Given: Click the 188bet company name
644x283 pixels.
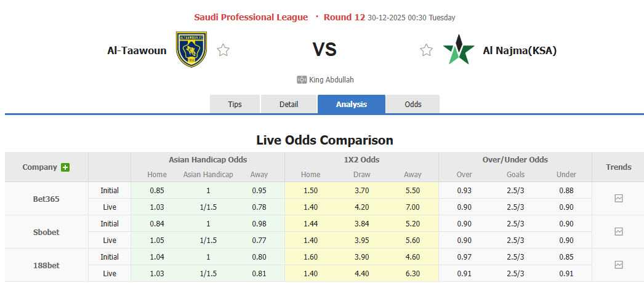Looking at the screenshot, I should (x=46, y=265).
